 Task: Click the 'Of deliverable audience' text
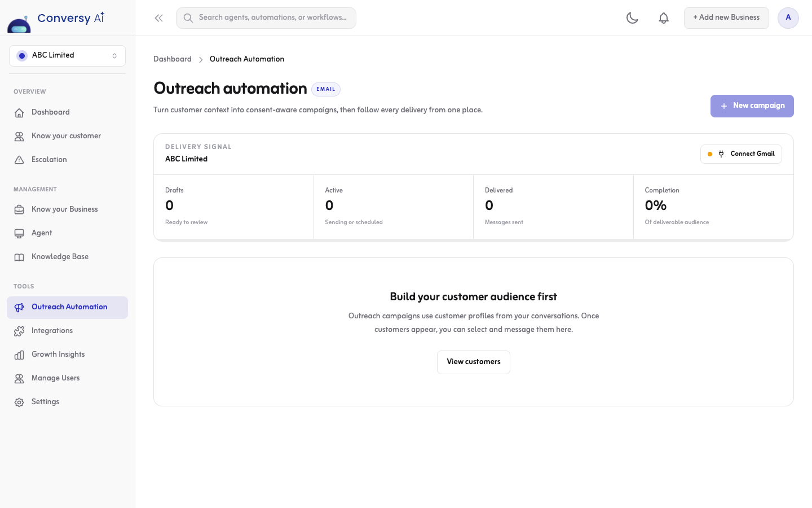(677, 222)
